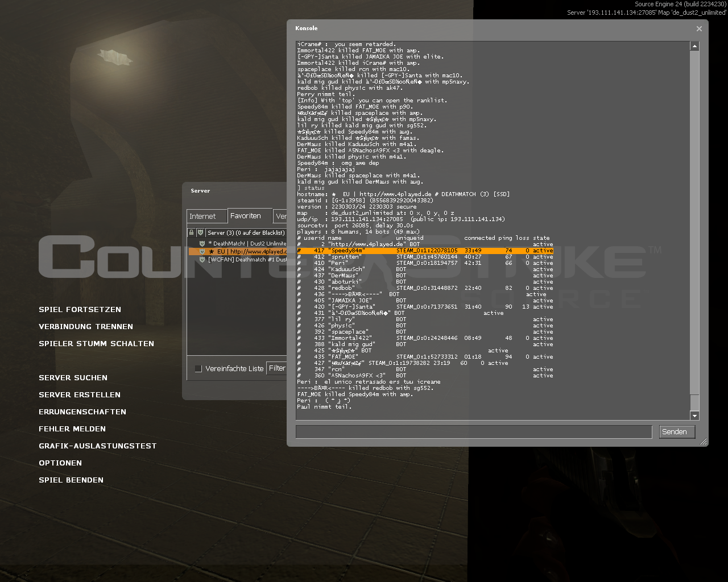Switch to the Favoriten tab
Image resolution: width=728 pixels, height=582 pixels.
pos(250,215)
